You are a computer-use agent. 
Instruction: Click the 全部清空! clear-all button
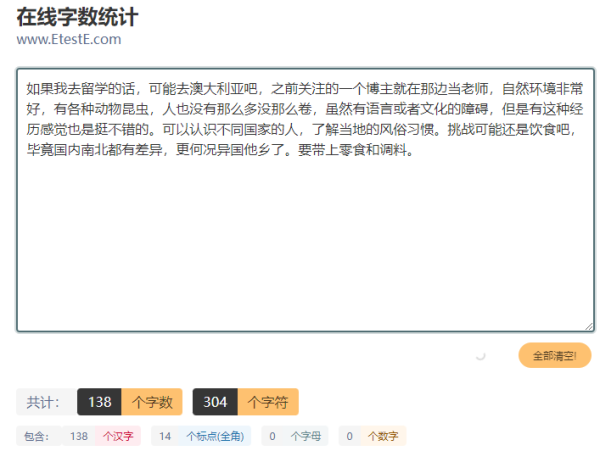[x=554, y=355]
